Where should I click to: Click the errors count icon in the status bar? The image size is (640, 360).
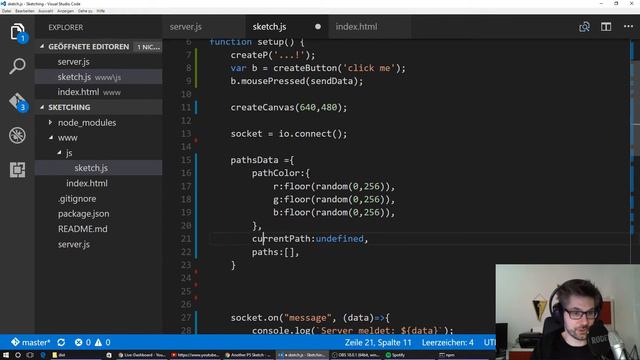point(78,342)
